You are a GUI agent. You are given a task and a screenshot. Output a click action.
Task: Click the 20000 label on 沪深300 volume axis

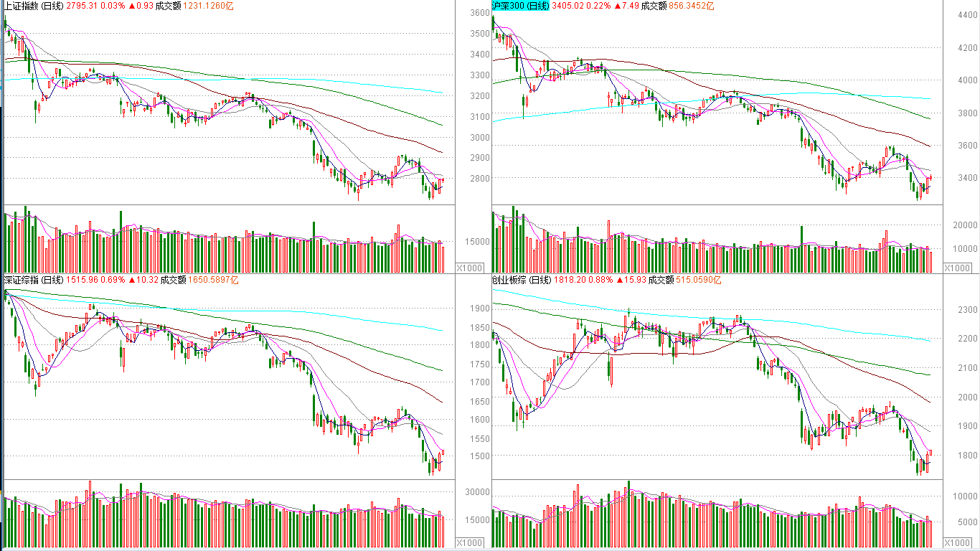click(966, 225)
